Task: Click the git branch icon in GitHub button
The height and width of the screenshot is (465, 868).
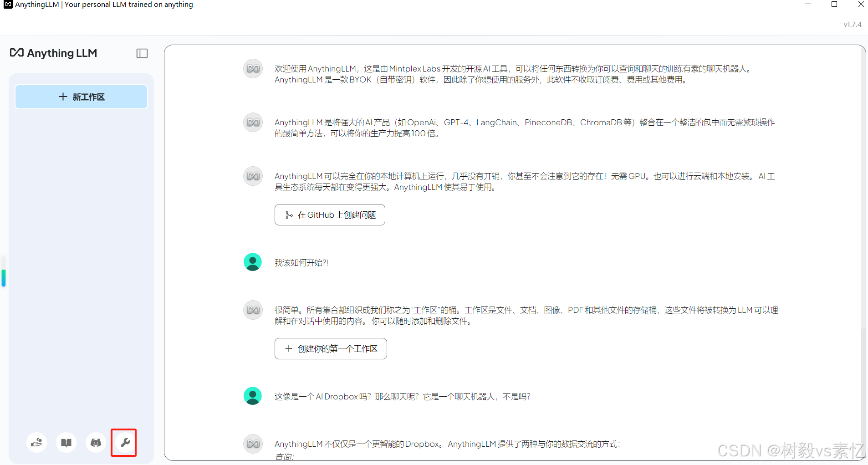Action: [289, 215]
